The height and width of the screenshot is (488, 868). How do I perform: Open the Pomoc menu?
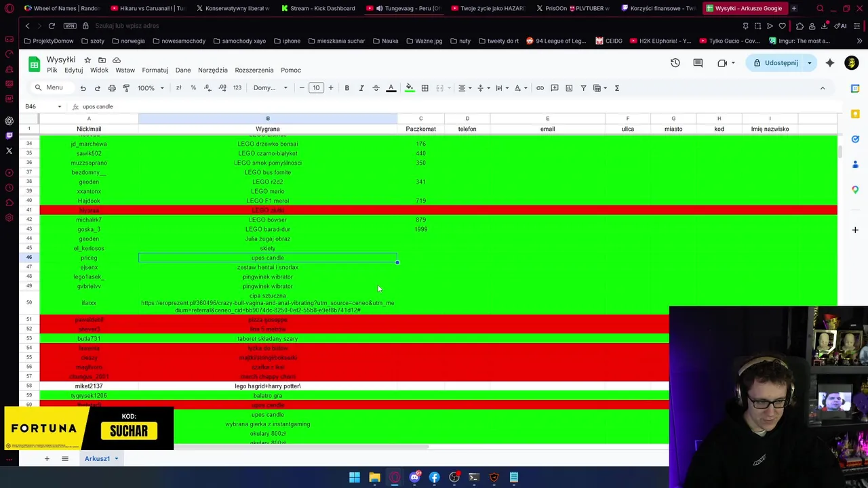291,70
